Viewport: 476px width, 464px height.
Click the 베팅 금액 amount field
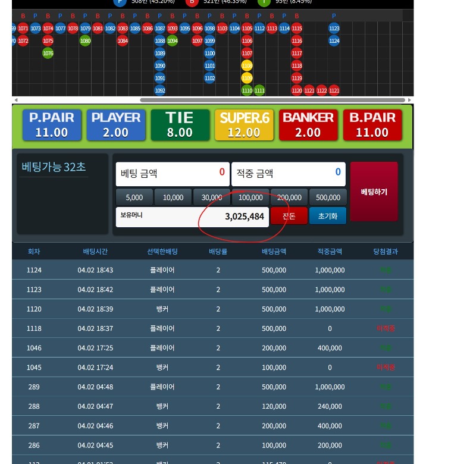[x=172, y=174]
